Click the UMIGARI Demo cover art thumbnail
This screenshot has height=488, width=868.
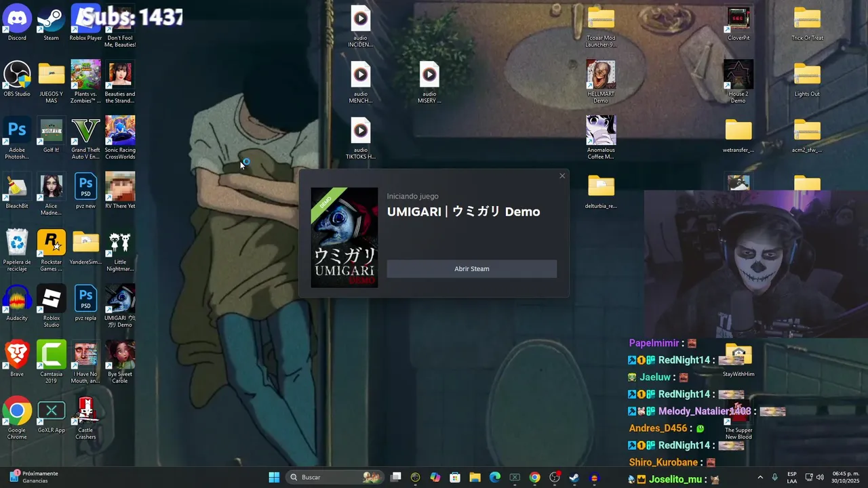(x=344, y=237)
